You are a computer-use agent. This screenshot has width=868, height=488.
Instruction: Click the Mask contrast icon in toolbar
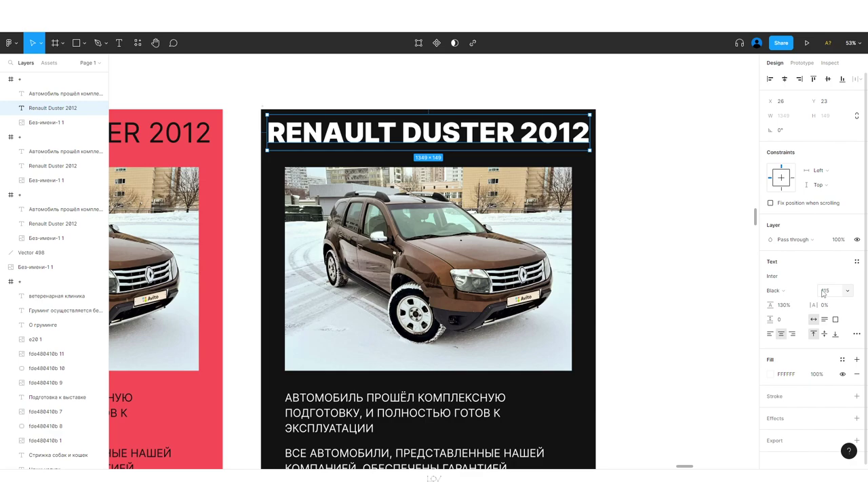(454, 43)
